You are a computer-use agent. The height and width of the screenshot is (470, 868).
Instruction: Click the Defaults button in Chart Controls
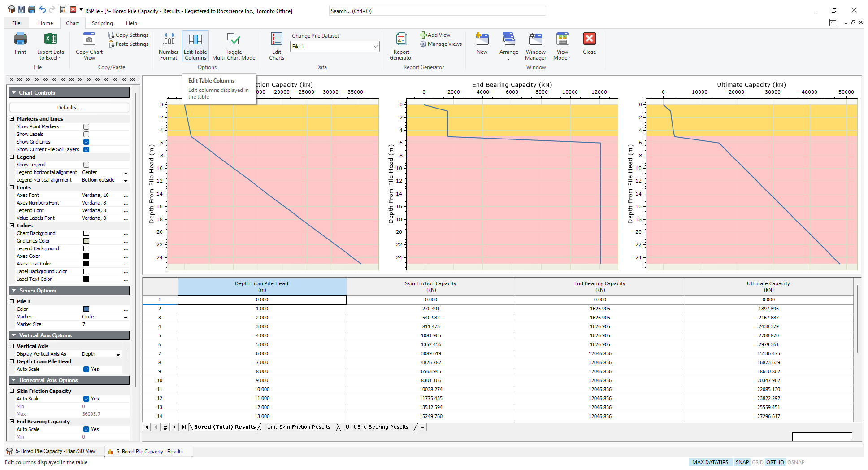pyautogui.click(x=69, y=107)
